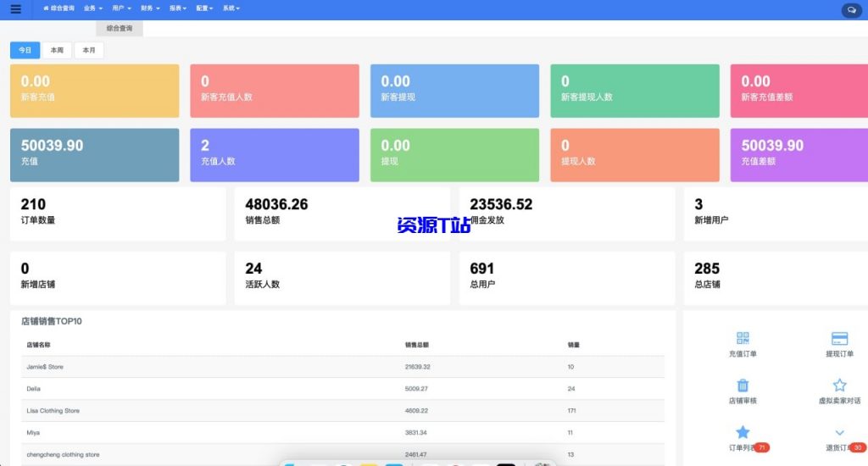The width and height of the screenshot is (868, 466).
Task: Open 虚拟卖家对话 outlined star icon
Action: click(839, 385)
